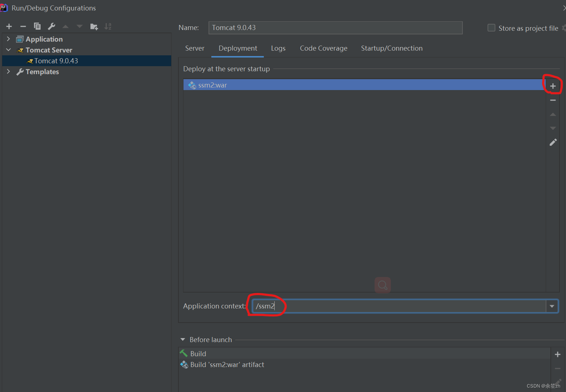Select Tomcat 9.0.43 configuration in tree

coord(56,61)
